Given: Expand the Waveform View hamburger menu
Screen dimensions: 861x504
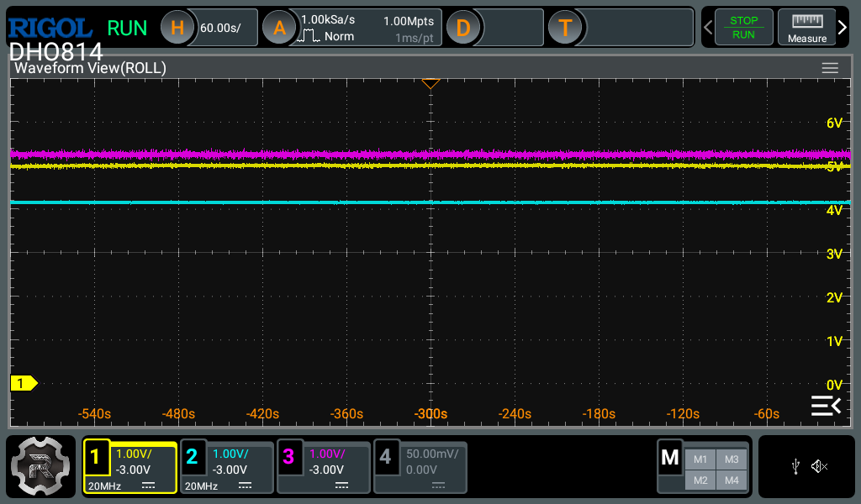Looking at the screenshot, I should [x=830, y=68].
